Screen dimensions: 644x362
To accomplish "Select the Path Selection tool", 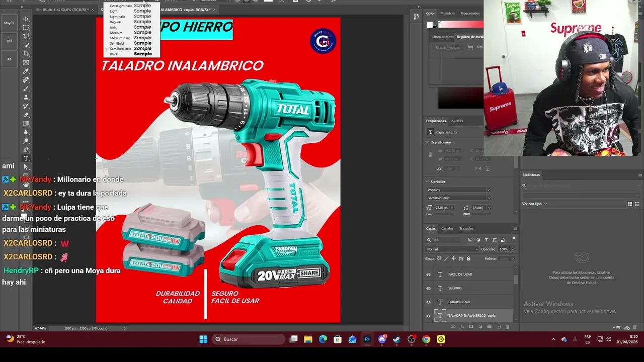I will coord(26,167).
